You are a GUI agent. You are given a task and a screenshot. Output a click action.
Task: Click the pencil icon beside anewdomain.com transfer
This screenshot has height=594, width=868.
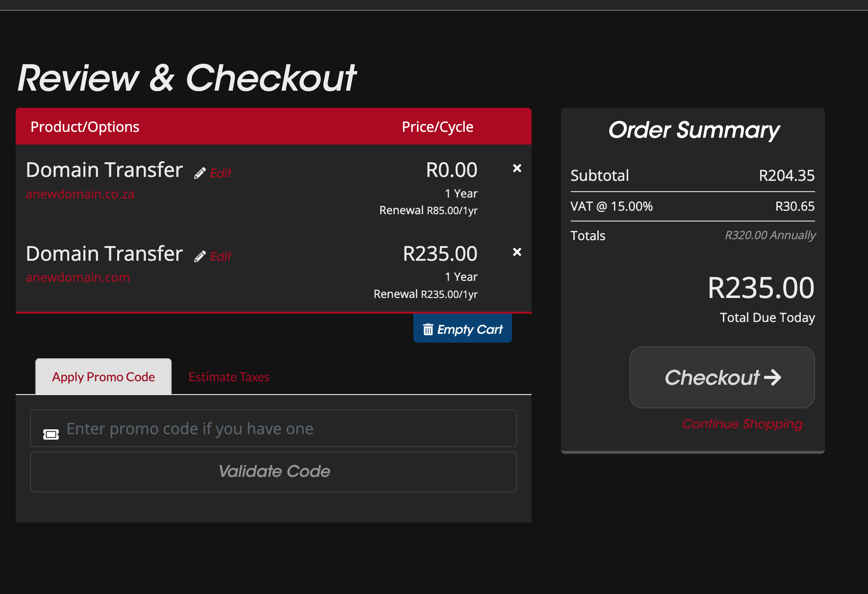200,256
